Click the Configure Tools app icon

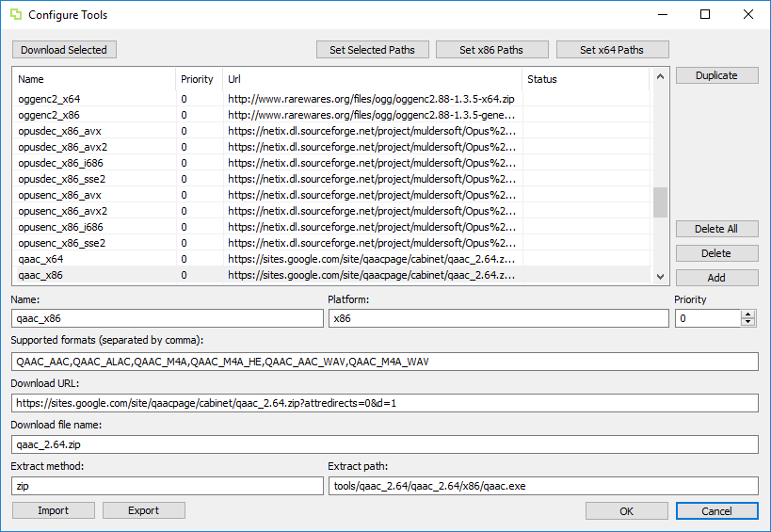[x=16, y=14]
